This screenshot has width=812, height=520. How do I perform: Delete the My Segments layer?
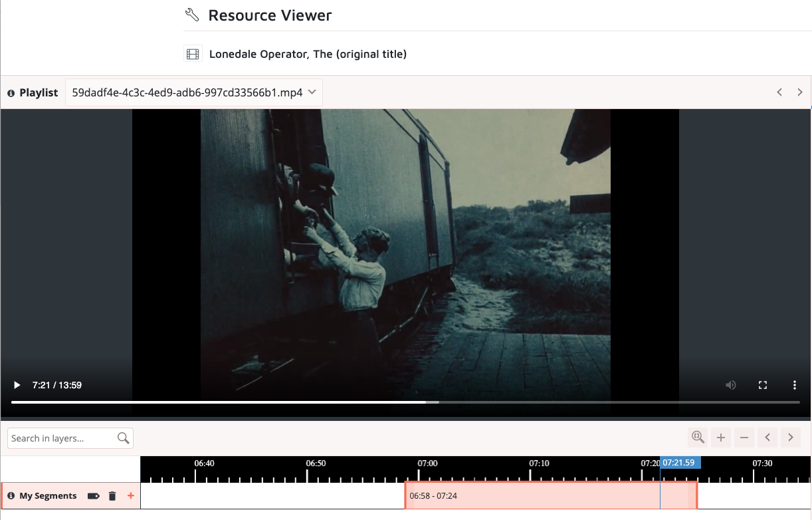(112, 496)
